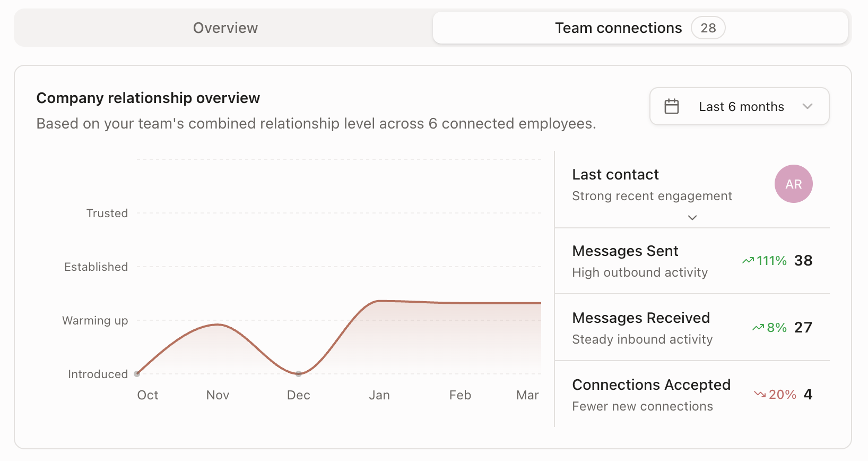Click the Oct month label

click(x=147, y=395)
